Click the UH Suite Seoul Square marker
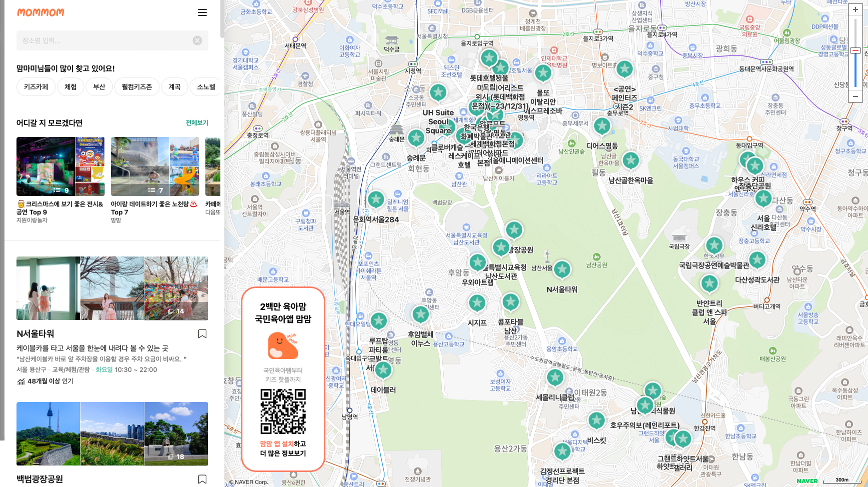Image resolution: width=868 pixels, height=487 pixels. coord(438,92)
